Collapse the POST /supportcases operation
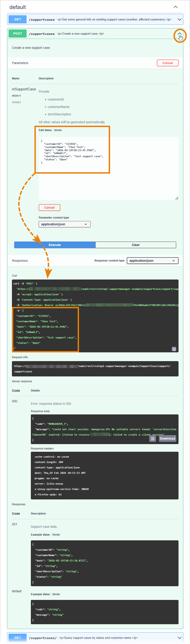Viewport: 190px width, 644px height. 179,34
